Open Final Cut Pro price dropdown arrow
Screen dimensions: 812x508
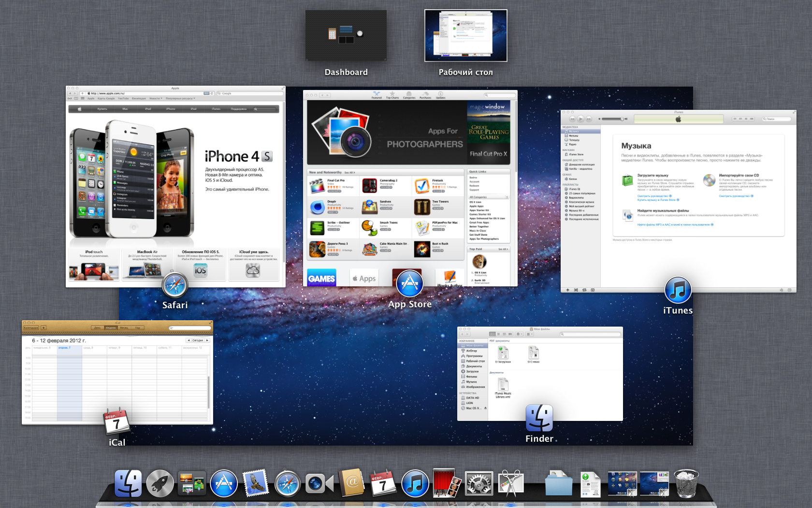click(339, 191)
